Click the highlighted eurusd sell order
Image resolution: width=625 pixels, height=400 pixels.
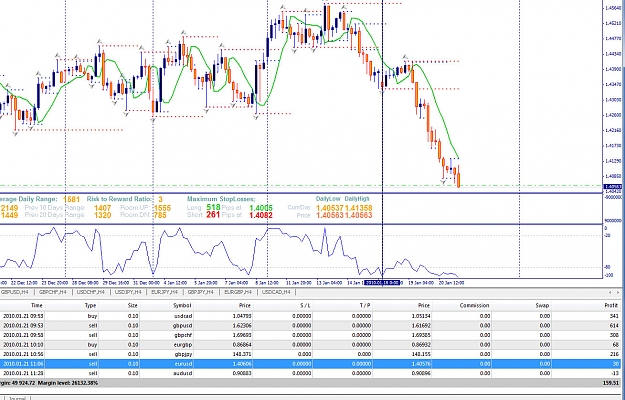[311, 364]
